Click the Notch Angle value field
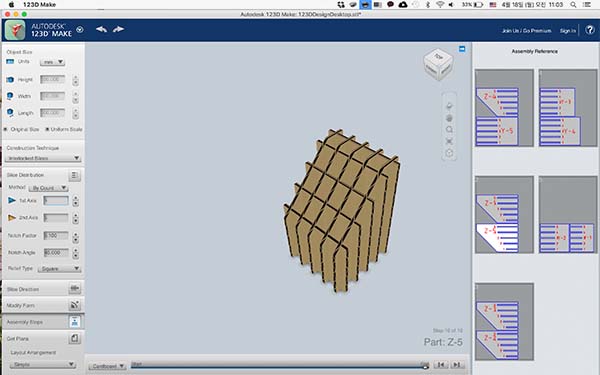This screenshot has width=600, height=375. (x=56, y=253)
